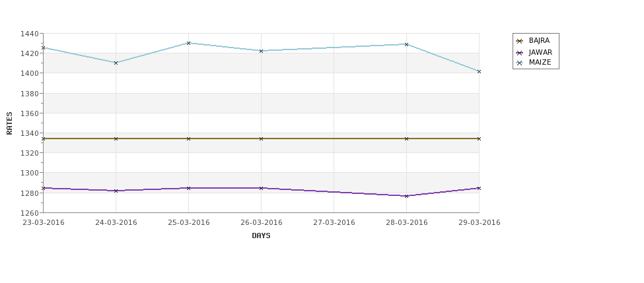Screen dimensions: 644x283
Task: Click the JAWAR marker on 24-03-2016
Action: coord(116,191)
